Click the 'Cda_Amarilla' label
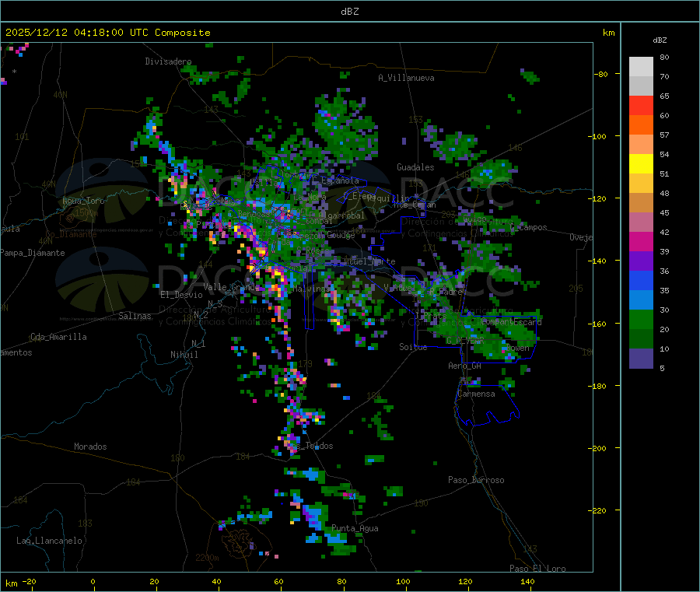This screenshot has height=592, width=700. 58,337
